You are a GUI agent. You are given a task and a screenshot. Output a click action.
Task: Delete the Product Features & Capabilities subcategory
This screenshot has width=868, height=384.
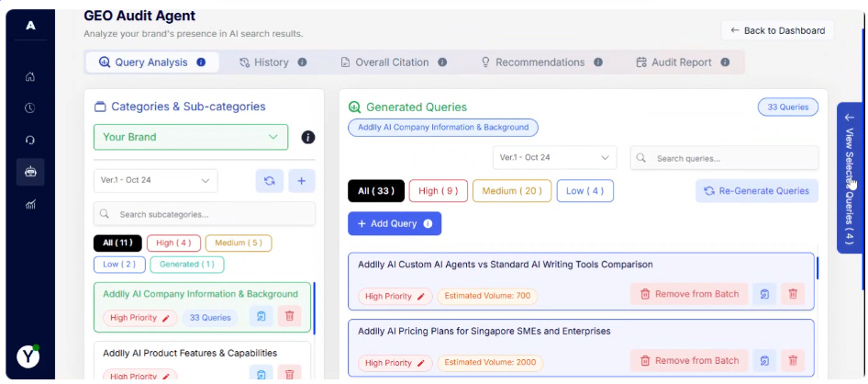click(x=290, y=374)
